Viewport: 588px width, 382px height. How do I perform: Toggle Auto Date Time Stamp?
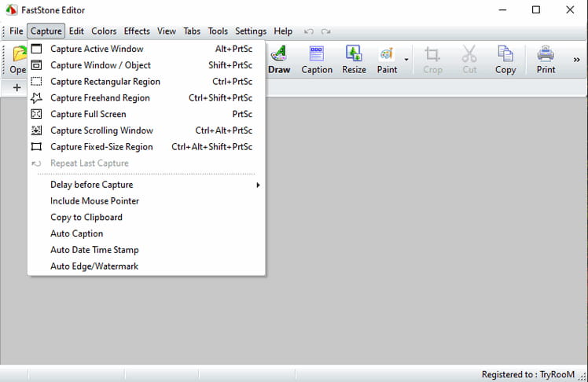pyautogui.click(x=94, y=250)
